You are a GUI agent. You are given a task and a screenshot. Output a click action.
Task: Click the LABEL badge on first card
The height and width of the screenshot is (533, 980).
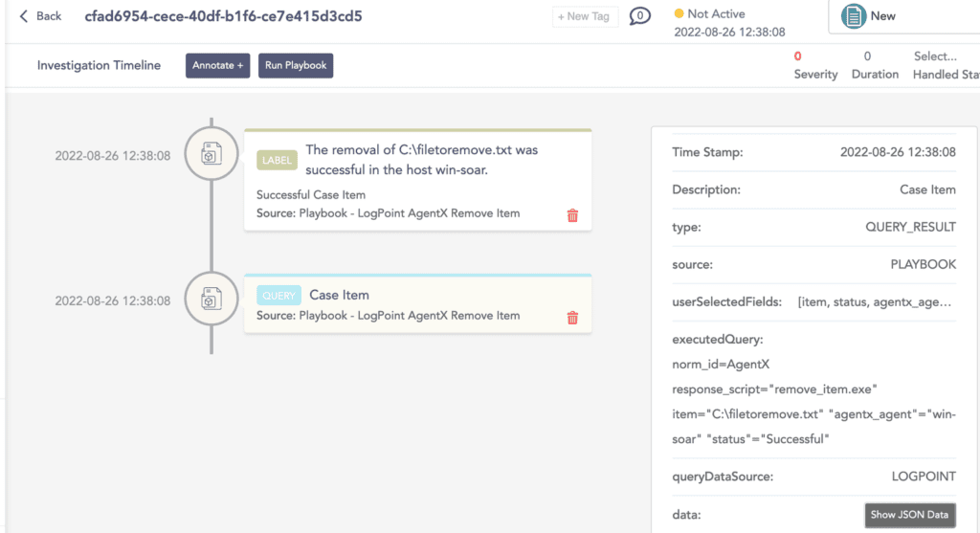(x=278, y=160)
